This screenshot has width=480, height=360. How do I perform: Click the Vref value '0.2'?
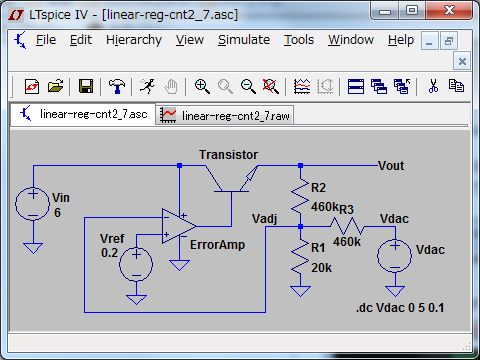[x=109, y=253]
